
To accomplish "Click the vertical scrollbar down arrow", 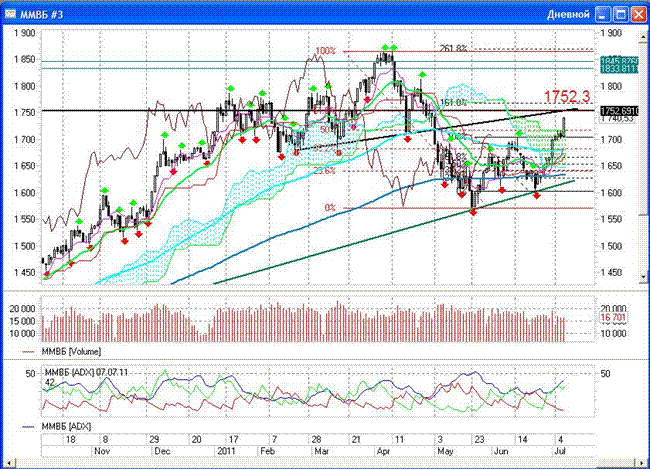I will click(x=644, y=277).
